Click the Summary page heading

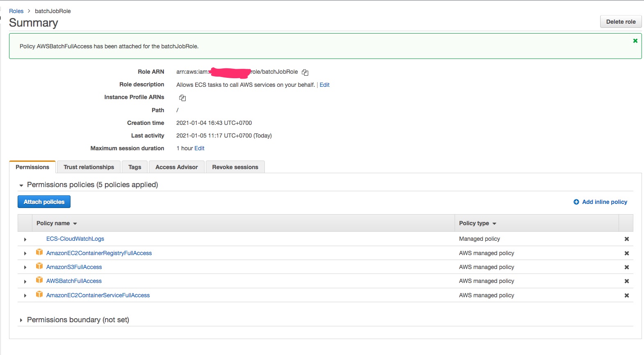click(34, 23)
